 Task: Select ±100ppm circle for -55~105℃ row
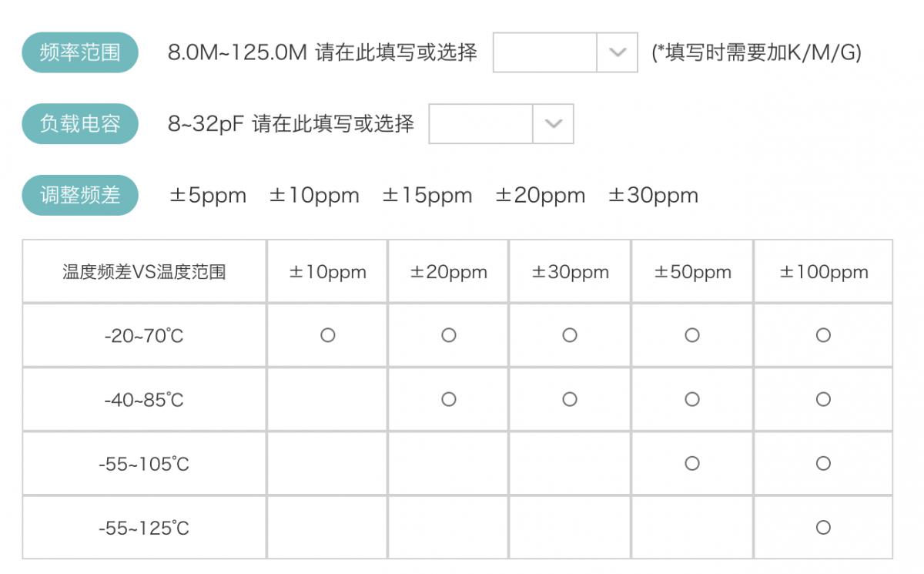[823, 463]
